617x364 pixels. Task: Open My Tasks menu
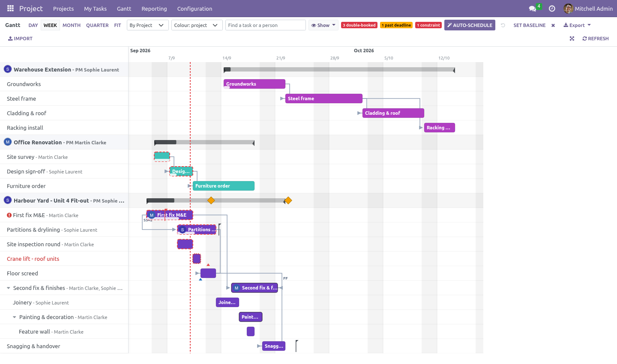pos(95,9)
